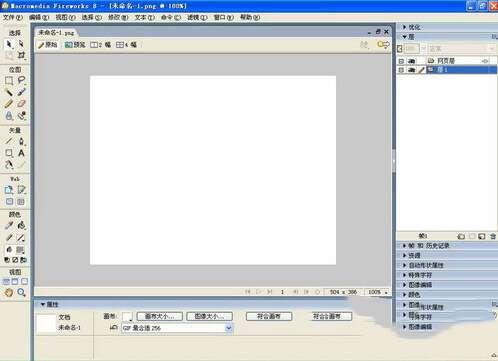Select the vector Line tool
Viewport: 498px width, 361px height.
9,141
